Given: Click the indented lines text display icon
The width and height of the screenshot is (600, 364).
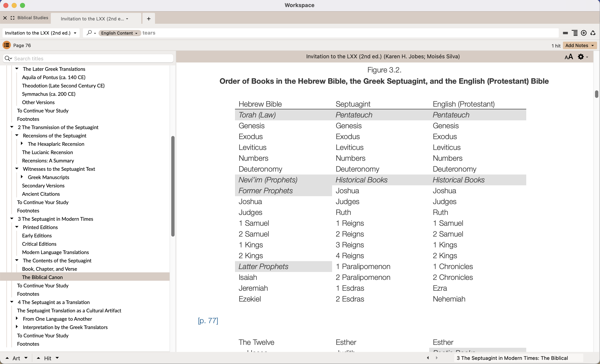Looking at the screenshot, I should (575, 33).
